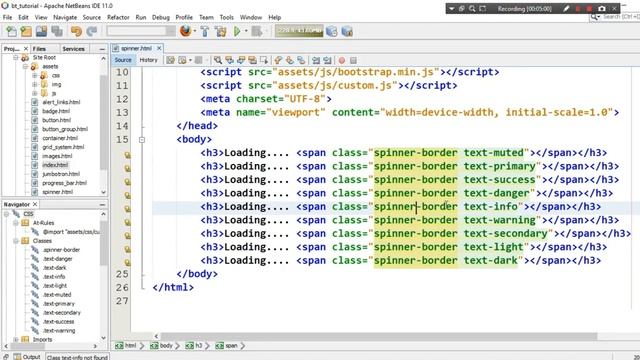This screenshot has width=640, height=360.
Task: Collapse the body code fold marker
Action: [x=142, y=140]
